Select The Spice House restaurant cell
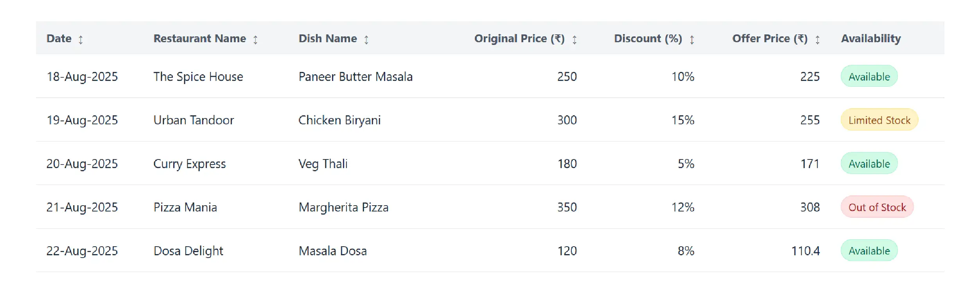 (198, 77)
